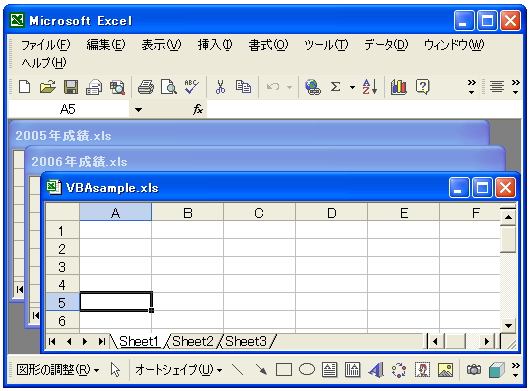Expand the Undo history dropdown arrow
531x391 pixels.
click(289, 87)
